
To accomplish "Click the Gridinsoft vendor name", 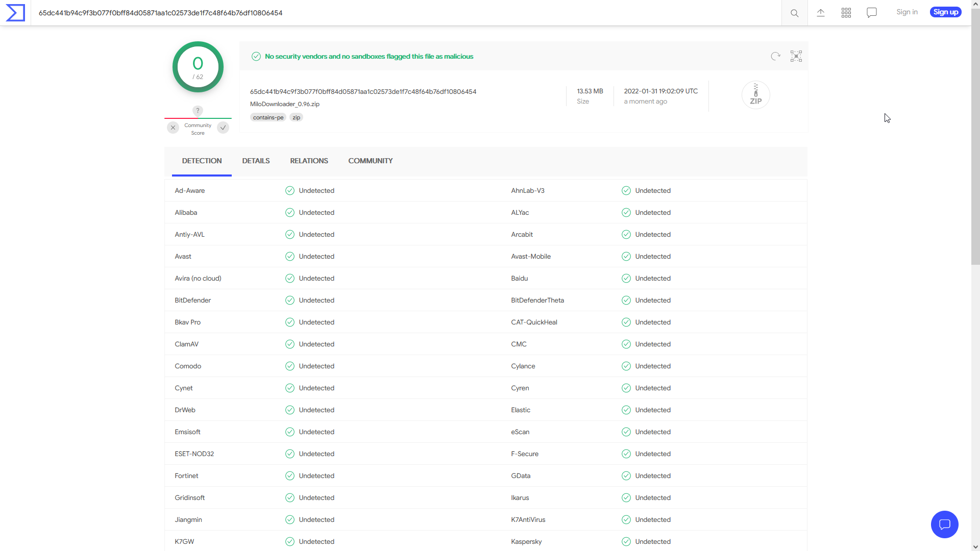I will click(x=189, y=498).
